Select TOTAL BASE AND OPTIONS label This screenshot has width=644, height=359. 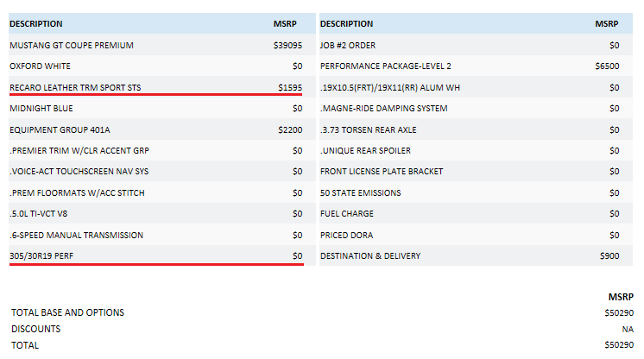pos(68,312)
